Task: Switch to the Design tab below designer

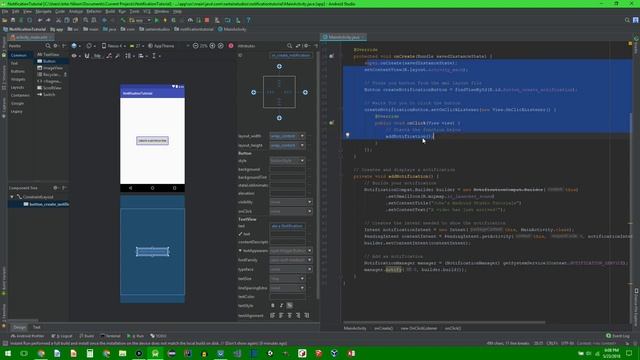Action: click(19, 327)
